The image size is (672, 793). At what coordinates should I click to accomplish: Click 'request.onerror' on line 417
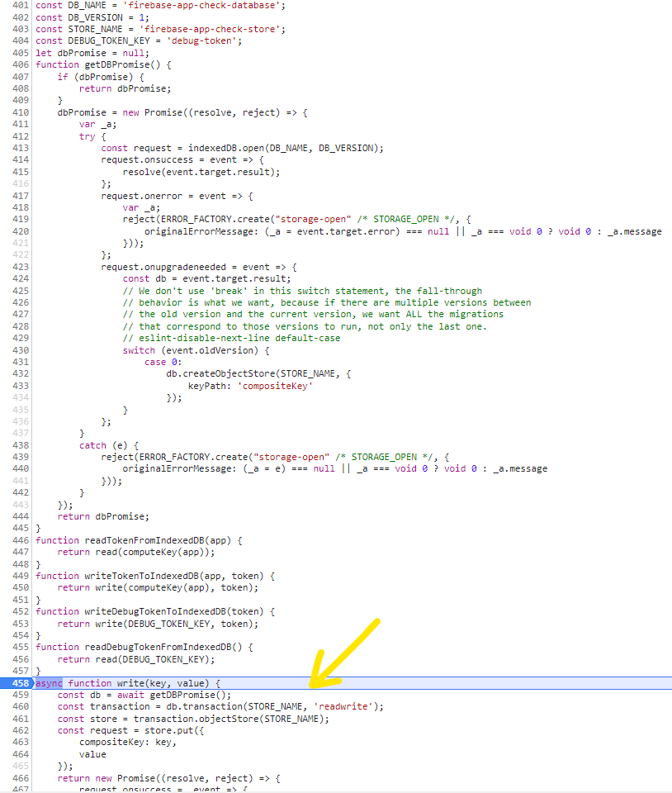[141, 196]
